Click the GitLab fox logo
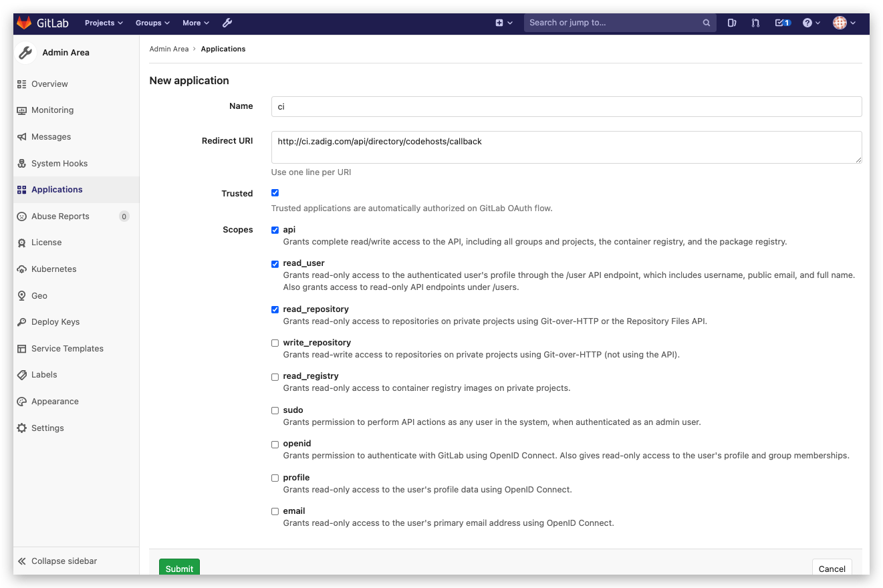883x588 pixels. 25,23
